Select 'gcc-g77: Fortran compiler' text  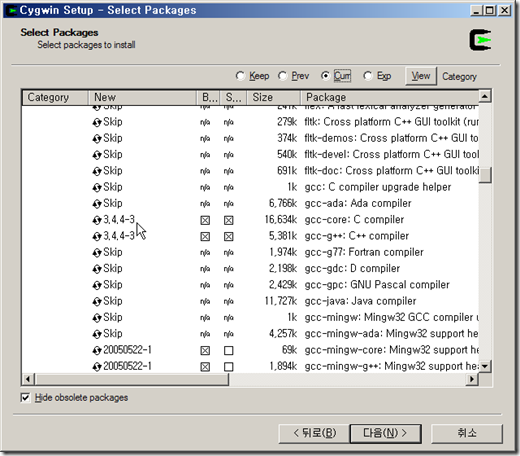(x=364, y=252)
